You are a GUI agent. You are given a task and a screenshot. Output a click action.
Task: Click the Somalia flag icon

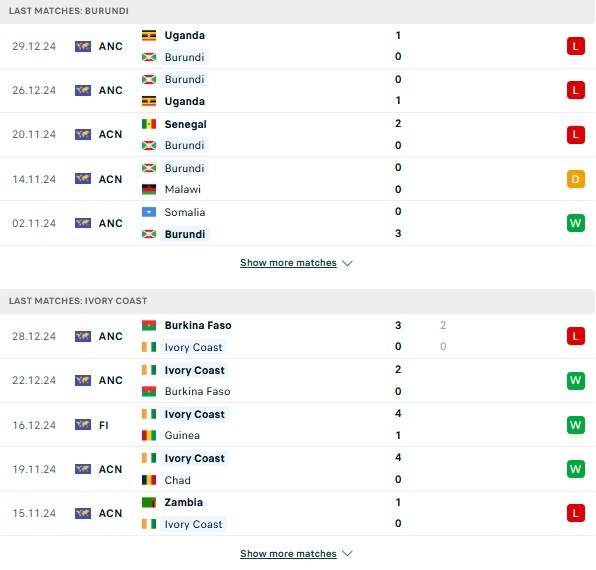tap(149, 212)
